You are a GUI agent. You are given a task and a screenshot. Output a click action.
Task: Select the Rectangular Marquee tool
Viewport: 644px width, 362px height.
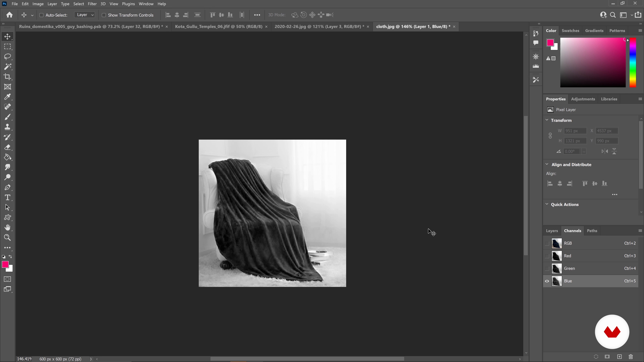(8, 47)
